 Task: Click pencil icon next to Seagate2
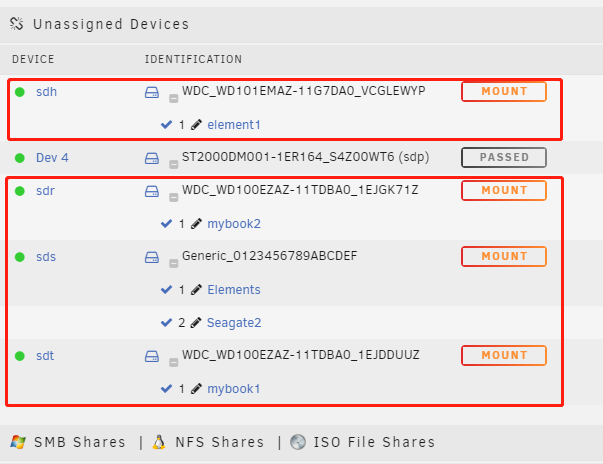pyautogui.click(x=196, y=323)
